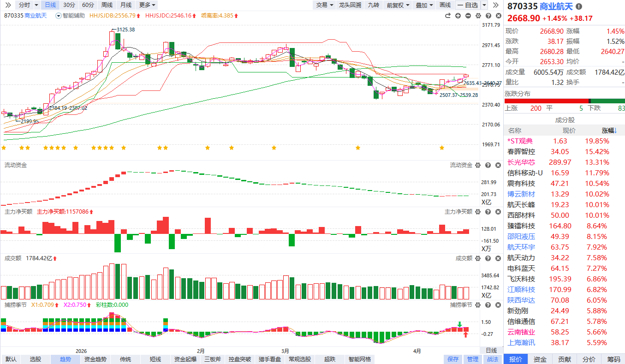This screenshot has width=625, height=364.
Task: Select the 智能网格 template tab
Action: tap(360, 359)
